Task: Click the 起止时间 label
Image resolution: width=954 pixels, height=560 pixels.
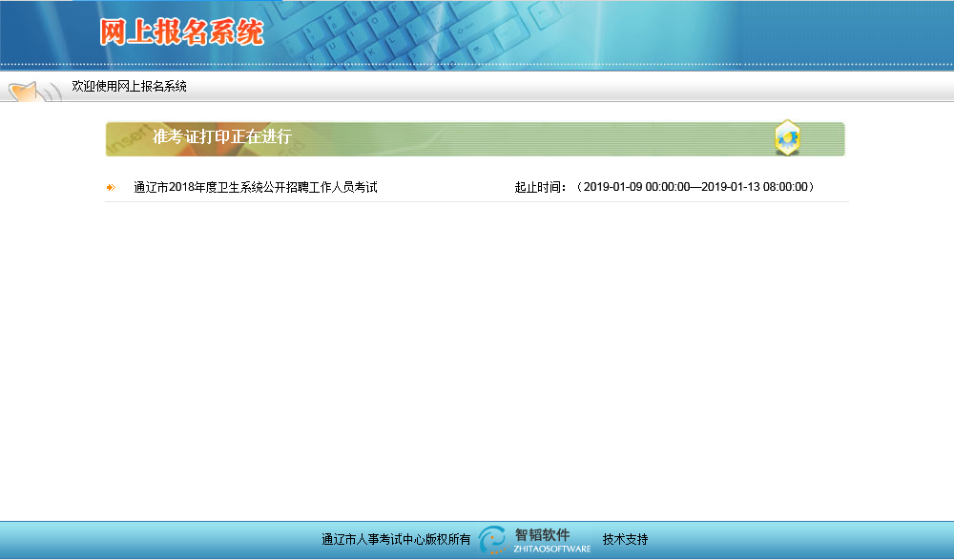Action: [541, 187]
